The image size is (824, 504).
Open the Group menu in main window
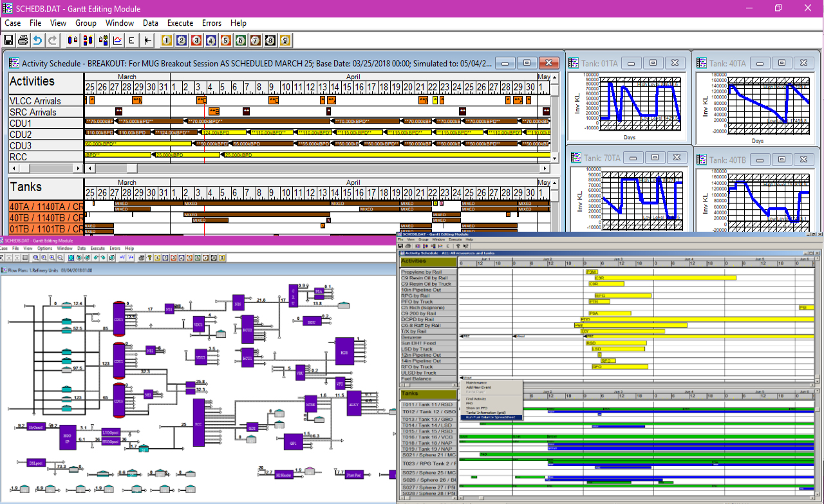point(86,23)
